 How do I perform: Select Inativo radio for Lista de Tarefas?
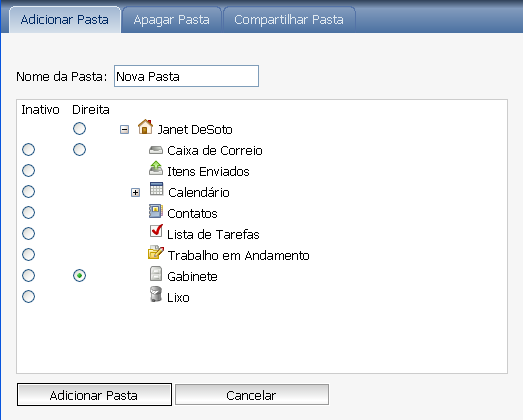(28, 234)
